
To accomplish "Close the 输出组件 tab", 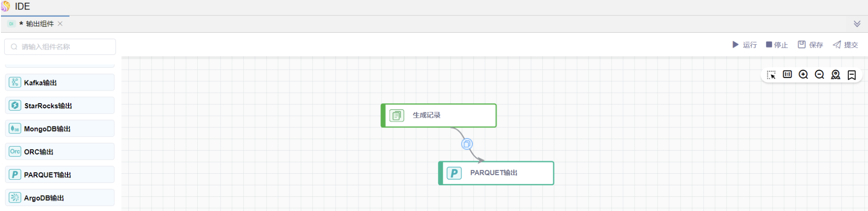I will tap(60, 24).
